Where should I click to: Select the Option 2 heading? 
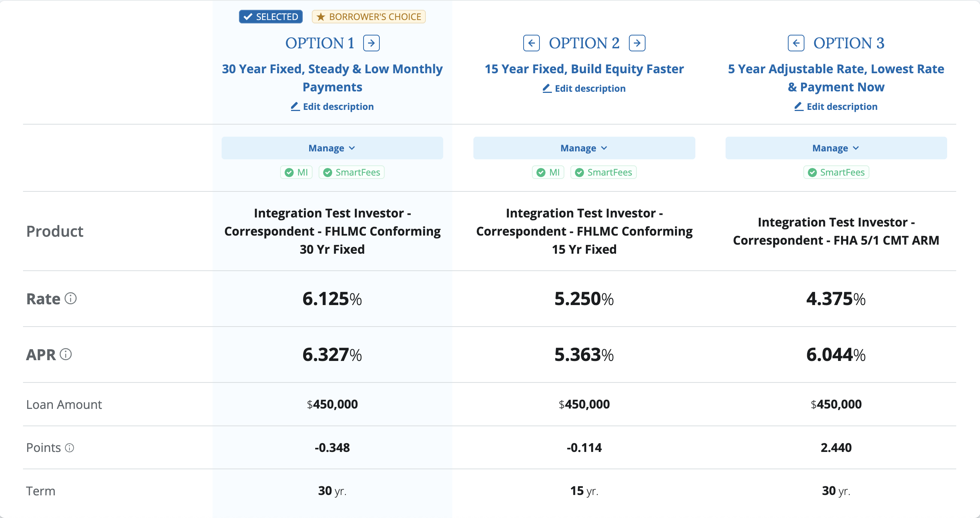pos(584,43)
